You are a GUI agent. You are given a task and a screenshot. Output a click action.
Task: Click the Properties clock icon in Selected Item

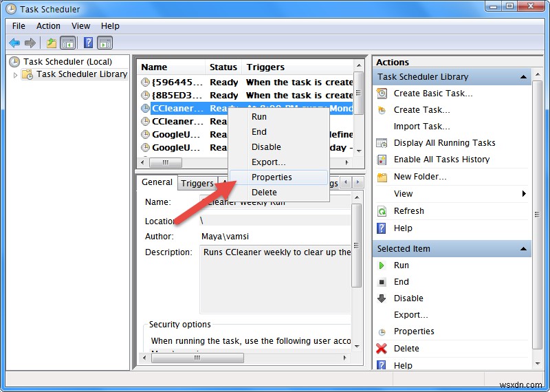pyautogui.click(x=382, y=332)
